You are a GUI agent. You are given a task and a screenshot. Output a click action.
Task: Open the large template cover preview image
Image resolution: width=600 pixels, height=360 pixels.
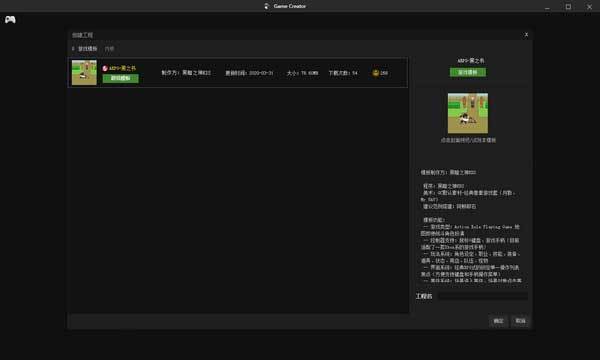468,113
